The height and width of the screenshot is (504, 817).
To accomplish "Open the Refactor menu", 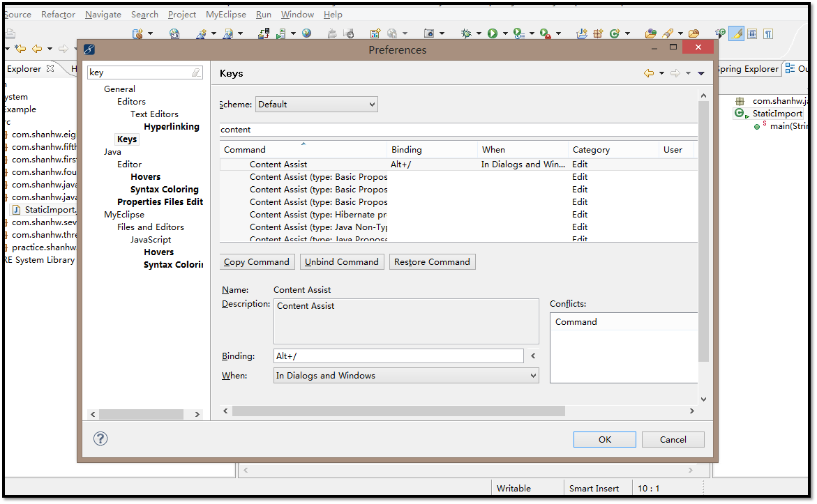I will 59,15.
